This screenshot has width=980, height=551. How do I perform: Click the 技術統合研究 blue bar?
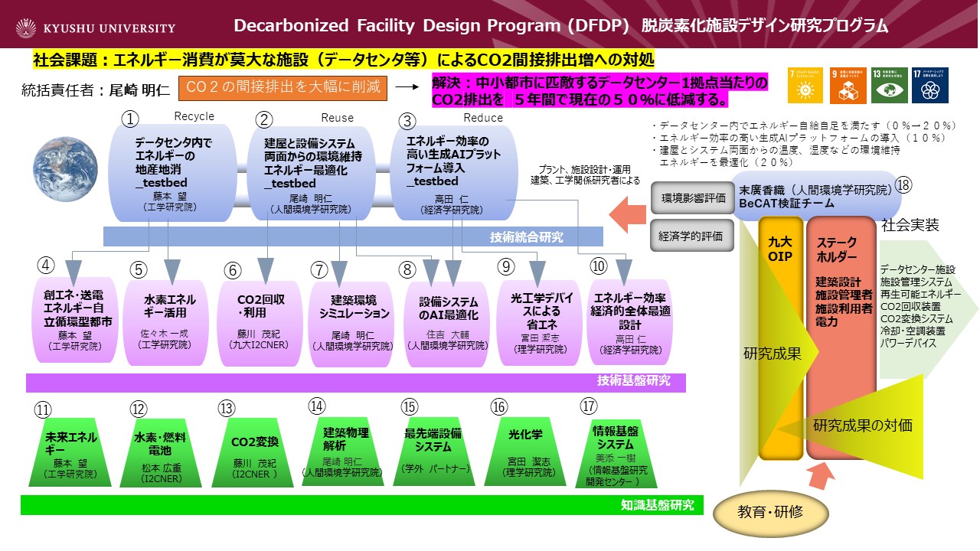[x=337, y=236]
